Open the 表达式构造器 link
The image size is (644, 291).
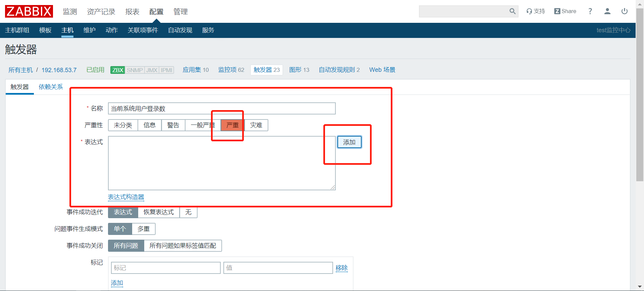pyautogui.click(x=126, y=197)
